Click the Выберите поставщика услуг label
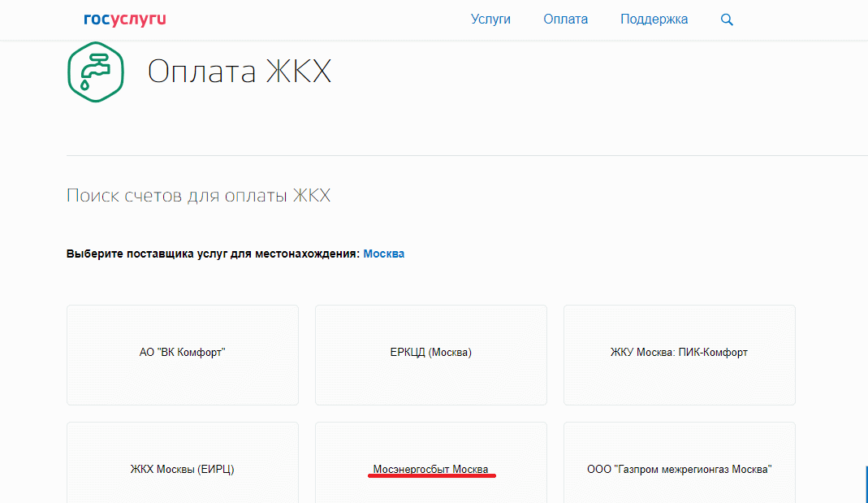 [x=212, y=254]
